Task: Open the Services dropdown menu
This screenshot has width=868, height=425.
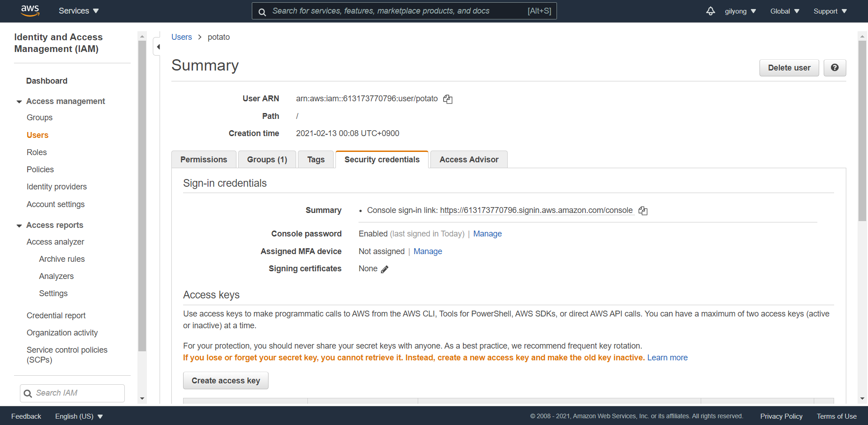Action: (79, 11)
